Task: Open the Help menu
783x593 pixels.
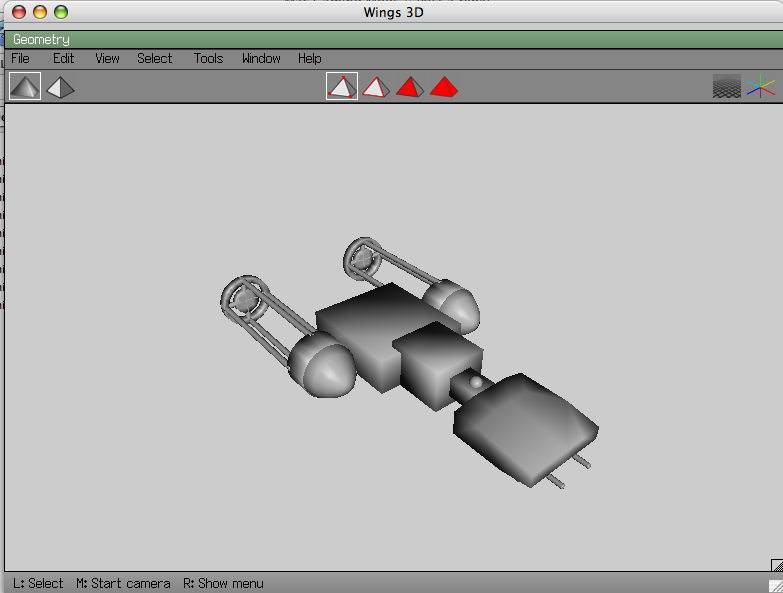Action: [x=309, y=59]
